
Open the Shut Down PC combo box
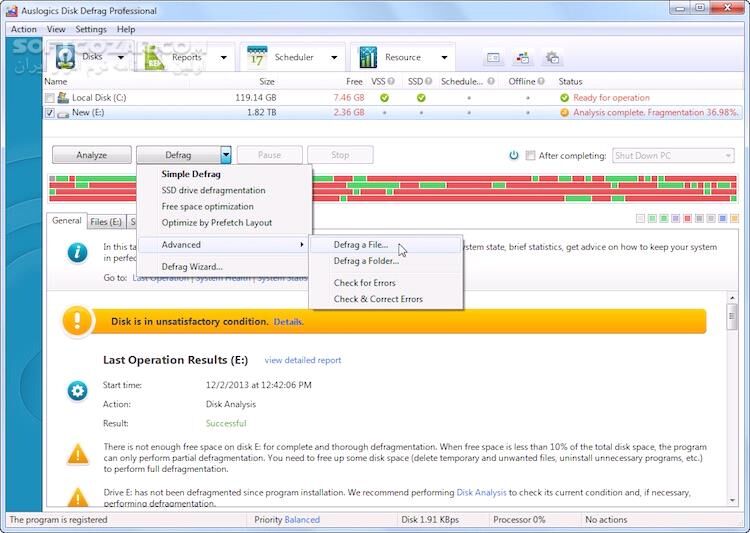[x=673, y=155]
